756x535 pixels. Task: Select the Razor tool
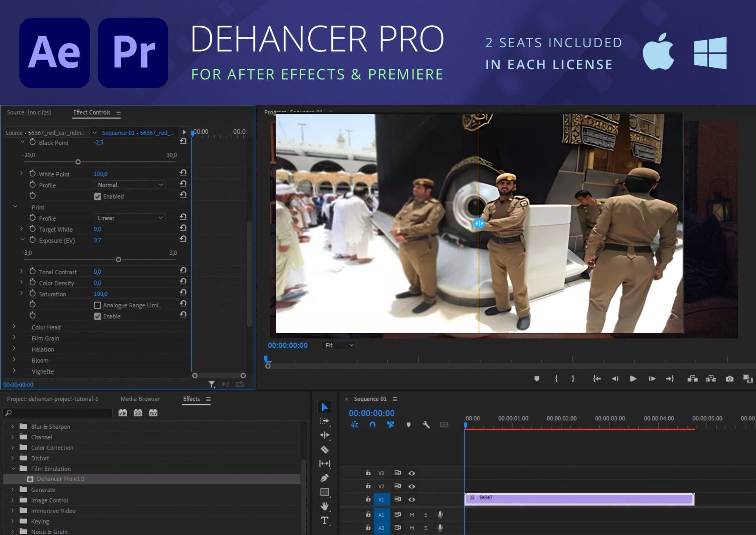(x=324, y=450)
